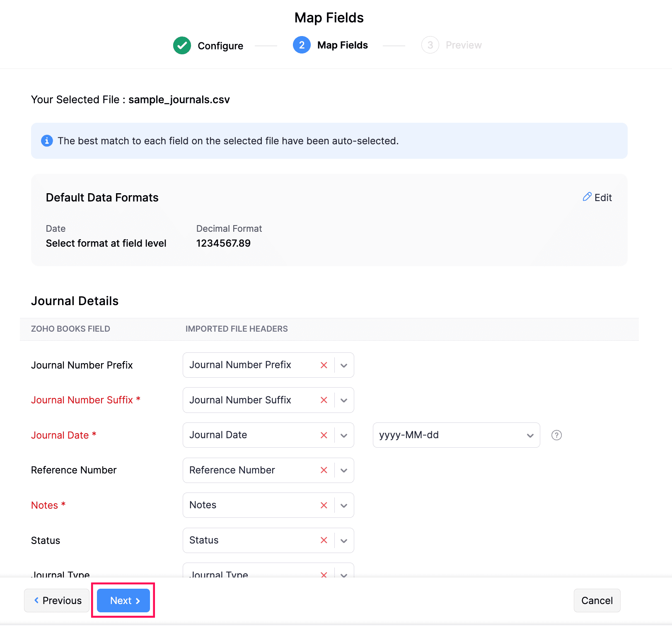Open the date format yyyy-MM-dd dropdown
Viewport: 672px width, 626px height.
pyautogui.click(x=456, y=435)
